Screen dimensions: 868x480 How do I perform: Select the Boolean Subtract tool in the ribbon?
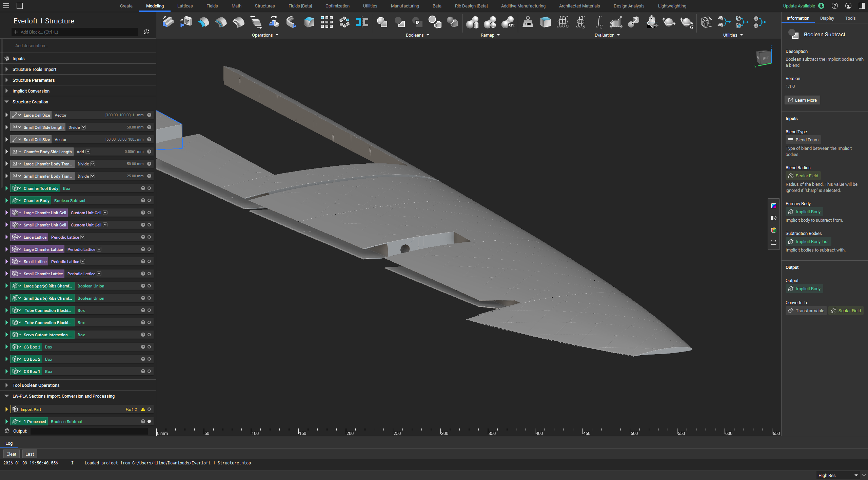coord(400,22)
